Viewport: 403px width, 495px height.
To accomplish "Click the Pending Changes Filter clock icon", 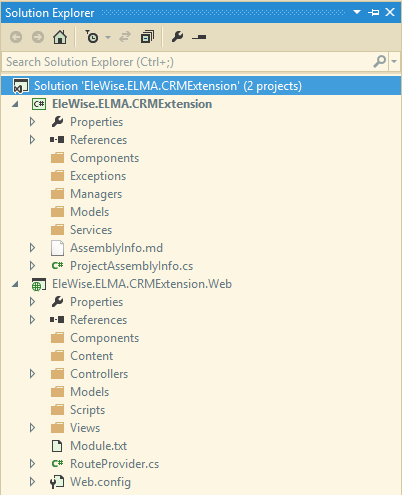I will [91, 37].
